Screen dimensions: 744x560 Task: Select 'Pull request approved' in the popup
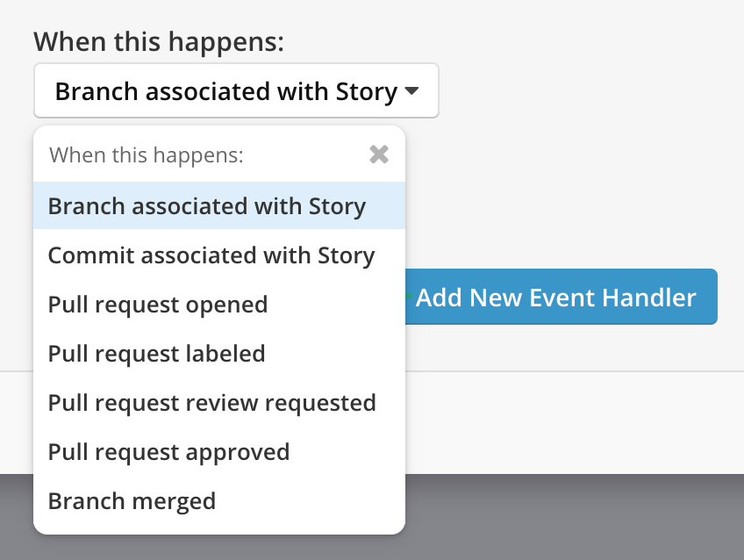(168, 452)
